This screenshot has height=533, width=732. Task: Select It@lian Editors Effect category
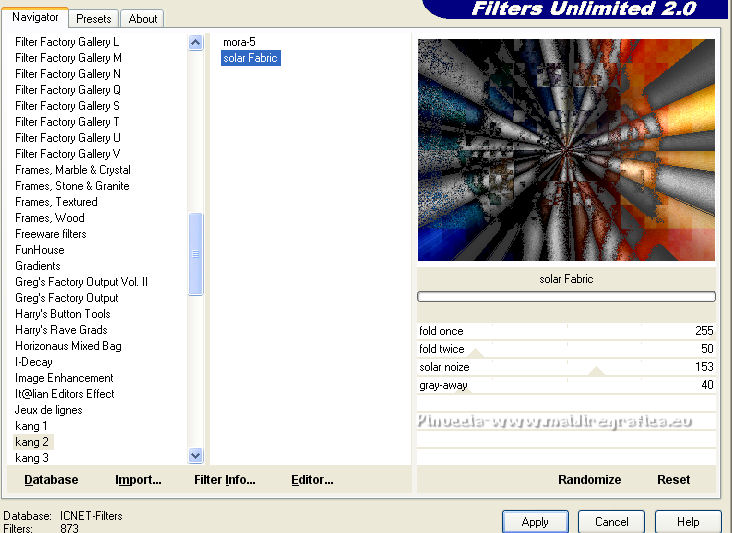coord(64,394)
